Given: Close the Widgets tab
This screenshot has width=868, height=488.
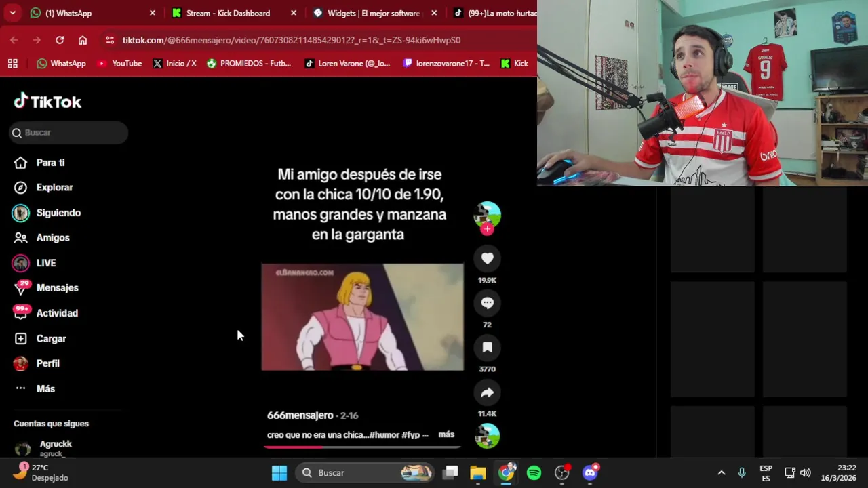Looking at the screenshot, I should click(435, 13).
